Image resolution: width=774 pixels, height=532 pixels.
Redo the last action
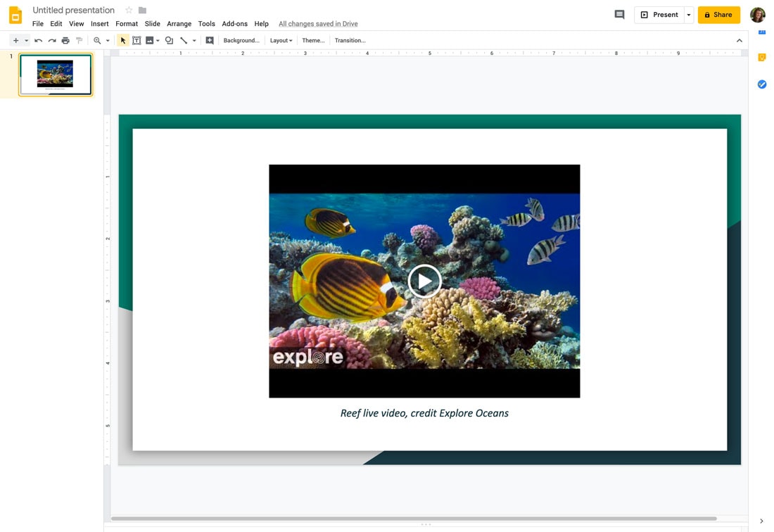tap(52, 41)
